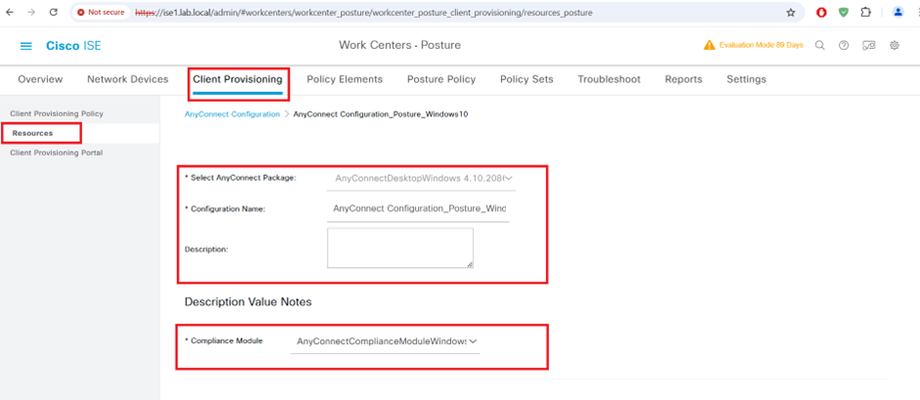Go to the Policy Sets tab
Image resolution: width=920 pixels, height=400 pixels.
(x=526, y=79)
